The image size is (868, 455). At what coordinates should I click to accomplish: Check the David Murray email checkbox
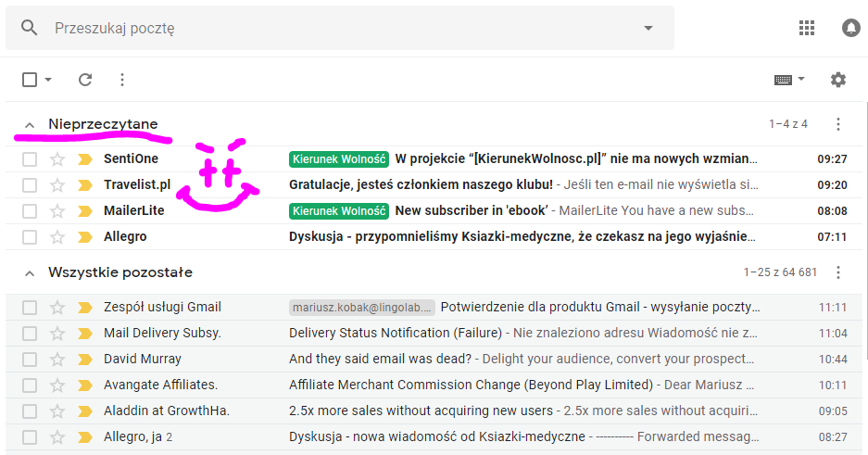pyautogui.click(x=30, y=360)
